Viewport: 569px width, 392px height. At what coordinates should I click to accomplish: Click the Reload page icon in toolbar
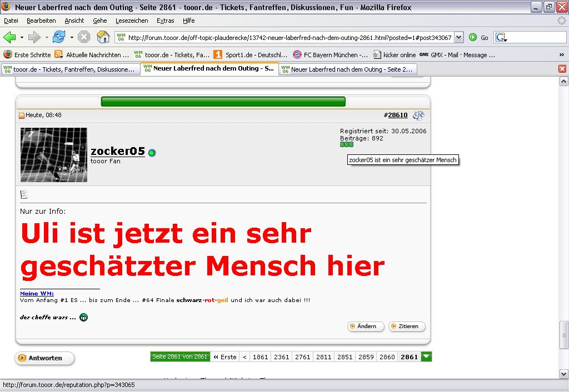coord(58,37)
